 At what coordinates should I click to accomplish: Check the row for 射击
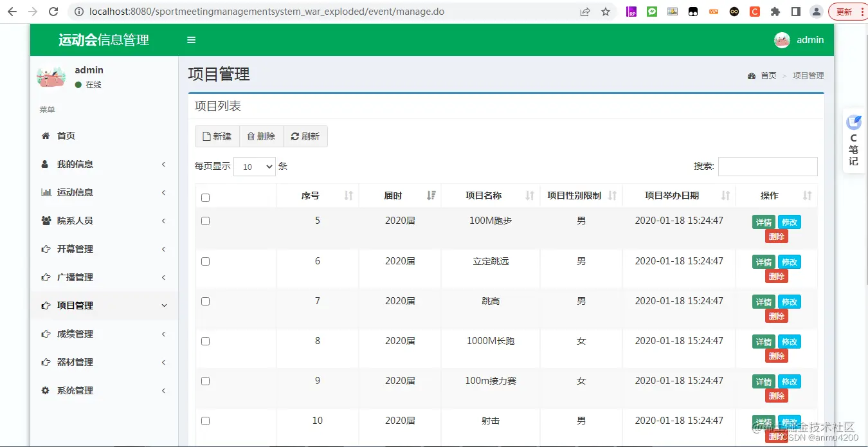[x=205, y=421]
